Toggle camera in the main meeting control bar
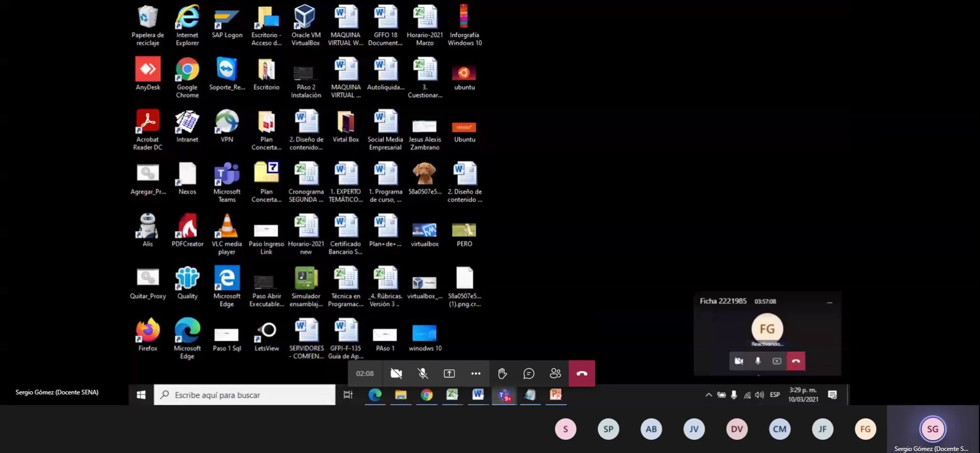The width and height of the screenshot is (980, 453). pyautogui.click(x=396, y=374)
